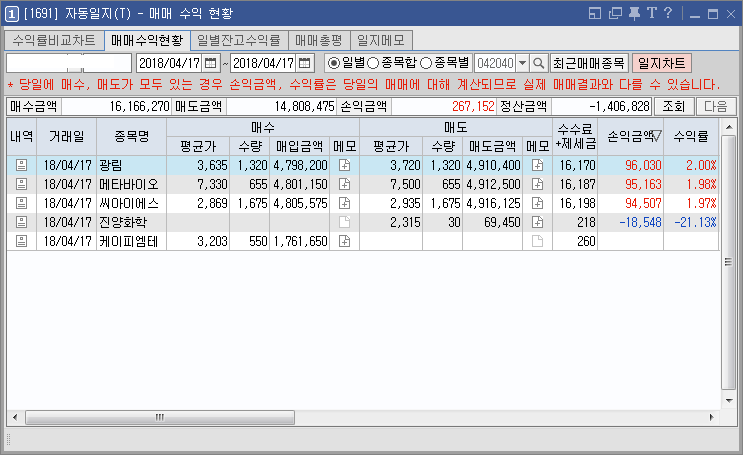This screenshot has width=743, height=455.
Task: Click the -21.13% return cell
Action: pyautogui.click(x=691, y=222)
